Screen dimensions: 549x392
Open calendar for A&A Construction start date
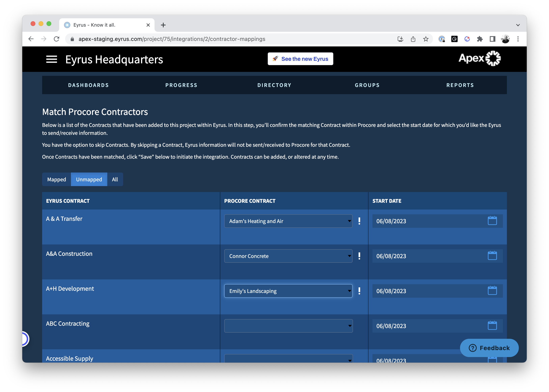(x=492, y=256)
